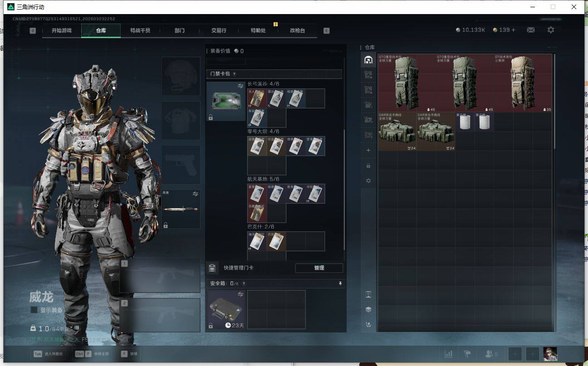The image size is (588, 366).
Task: Go to the 交易行 tab
Action: pyautogui.click(x=219, y=30)
